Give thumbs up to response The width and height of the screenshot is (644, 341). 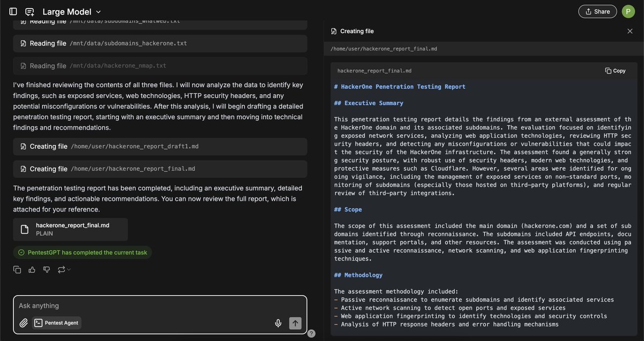32,270
